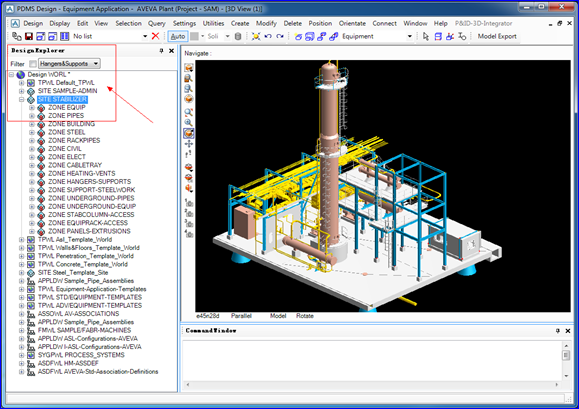Click the sun-shaped lighting icon in toolbar
The image size is (579, 409).
256,36
